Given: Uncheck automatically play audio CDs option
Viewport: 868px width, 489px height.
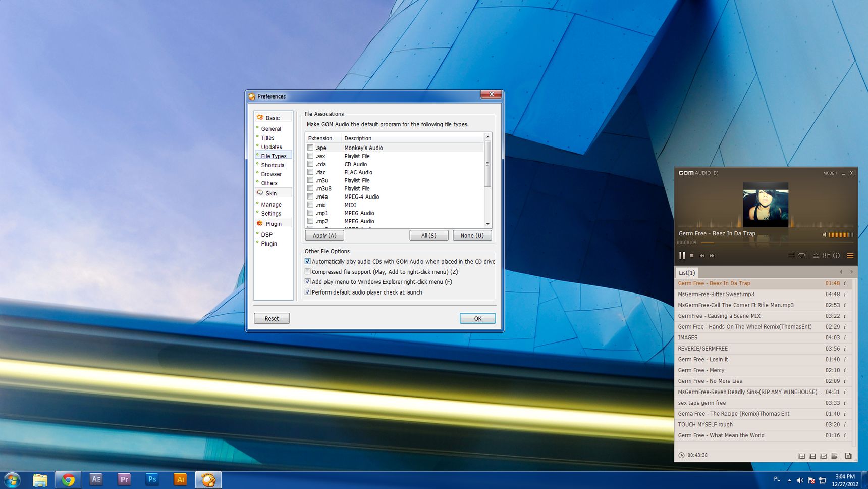Looking at the screenshot, I should (x=308, y=261).
